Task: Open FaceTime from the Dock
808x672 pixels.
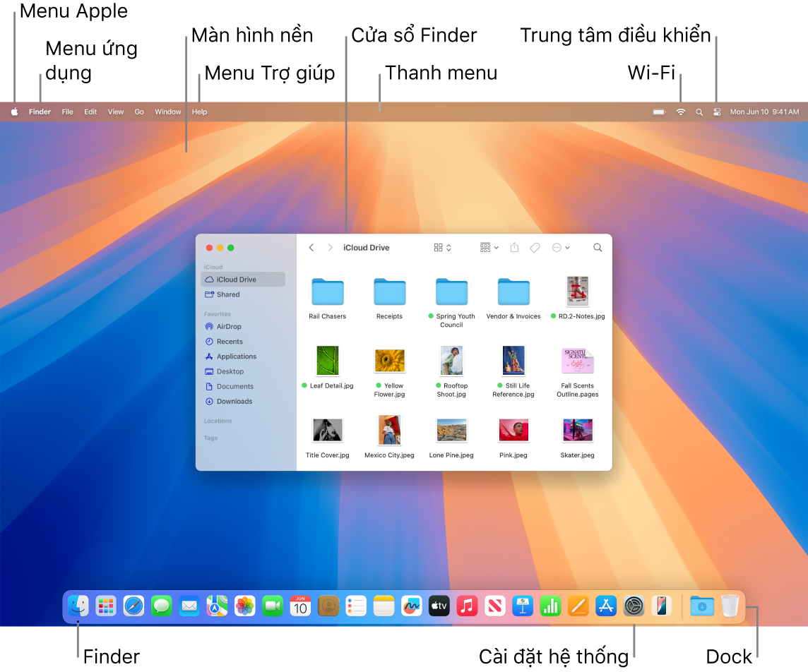Action: 273,606
